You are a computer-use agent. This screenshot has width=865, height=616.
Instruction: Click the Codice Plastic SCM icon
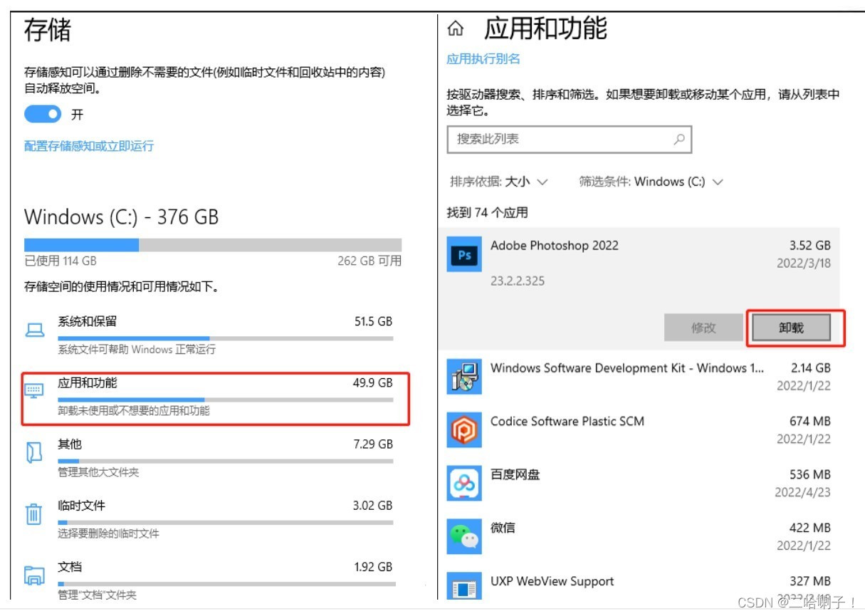[463, 430]
